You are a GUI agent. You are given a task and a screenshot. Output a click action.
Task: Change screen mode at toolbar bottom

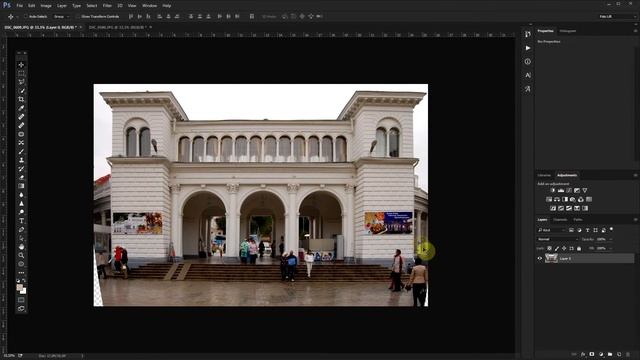click(21, 309)
